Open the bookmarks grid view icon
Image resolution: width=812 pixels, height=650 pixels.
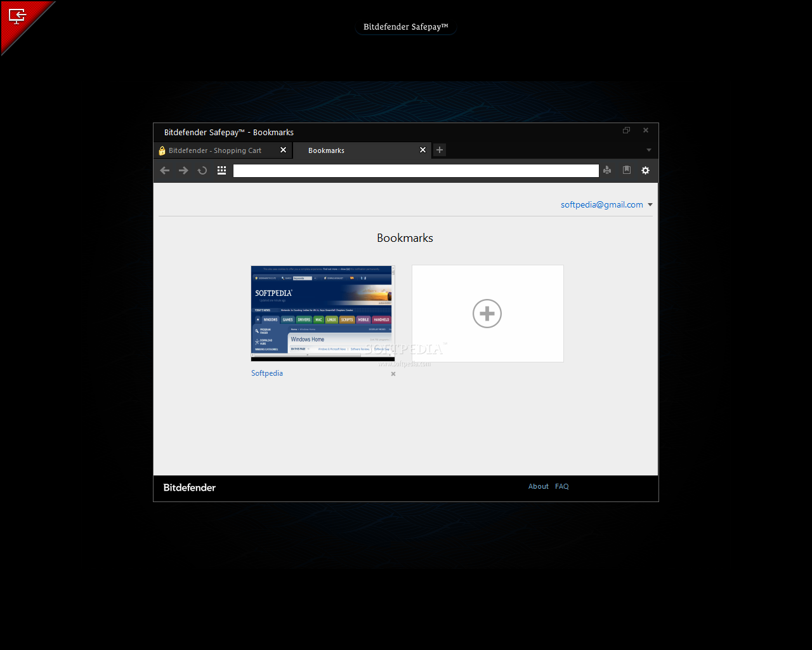pyautogui.click(x=221, y=170)
